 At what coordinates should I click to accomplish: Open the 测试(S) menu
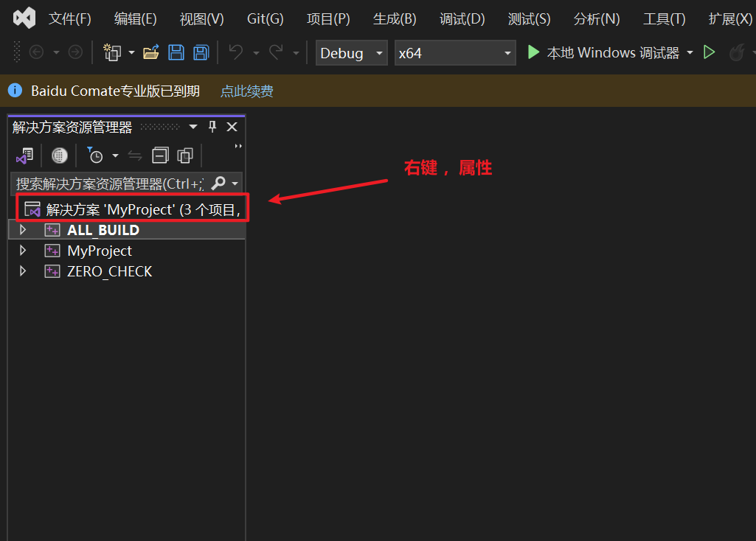click(529, 18)
